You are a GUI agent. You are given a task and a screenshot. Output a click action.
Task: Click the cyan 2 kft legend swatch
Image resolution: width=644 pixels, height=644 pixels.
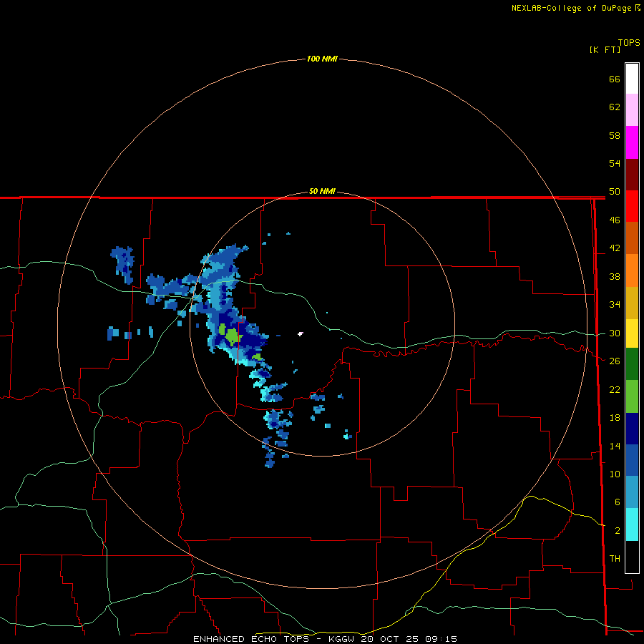[632, 525]
